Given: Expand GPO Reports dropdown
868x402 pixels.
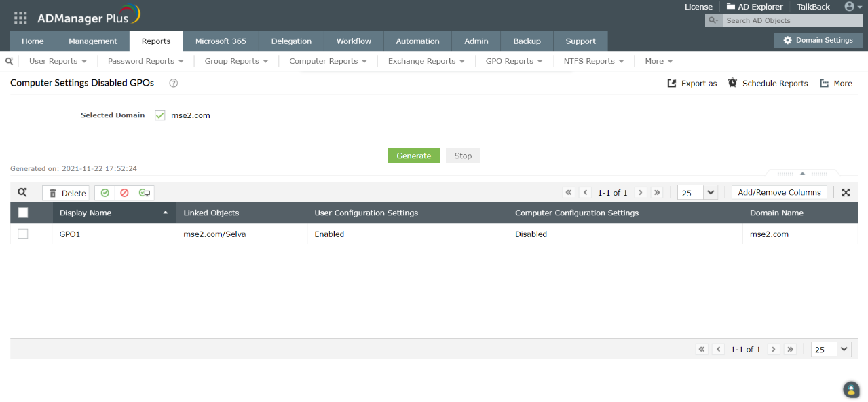Looking at the screenshot, I should click(514, 61).
